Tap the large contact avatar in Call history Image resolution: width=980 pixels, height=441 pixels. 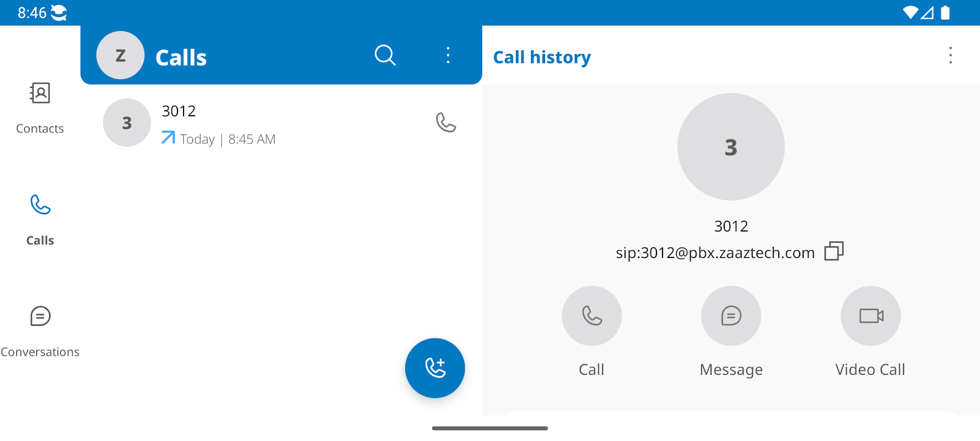pos(730,147)
